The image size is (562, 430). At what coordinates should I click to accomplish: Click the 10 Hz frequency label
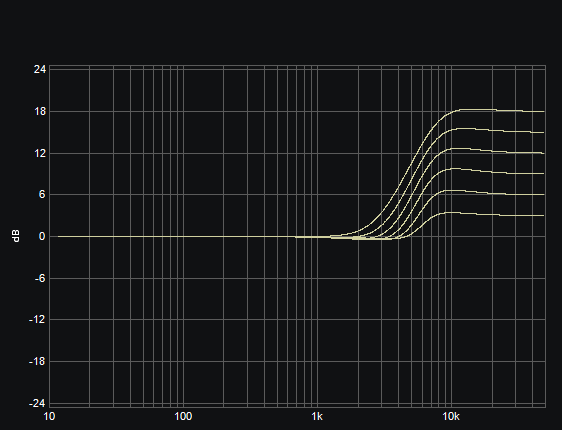(49, 416)
